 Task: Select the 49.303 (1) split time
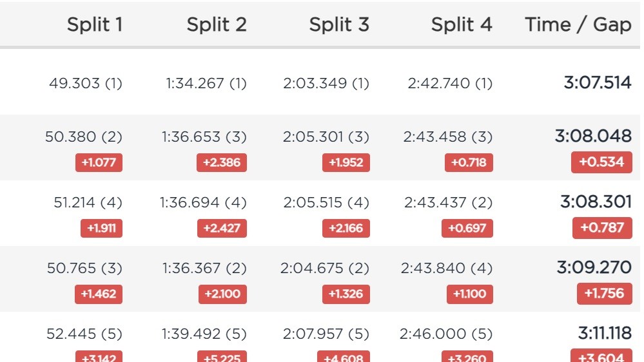(x=85, y=84)
